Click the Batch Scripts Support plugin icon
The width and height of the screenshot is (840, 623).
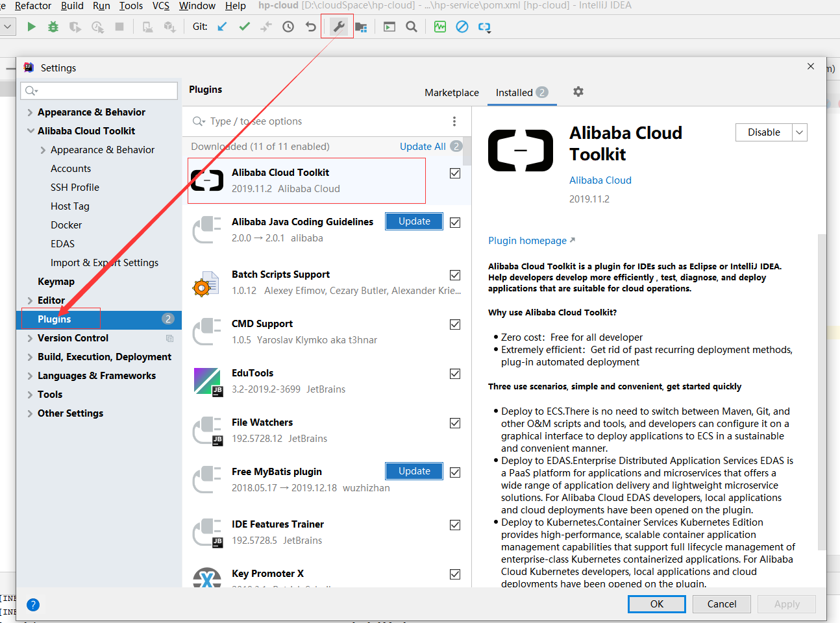pyautogui.click(x=206, y=284)
